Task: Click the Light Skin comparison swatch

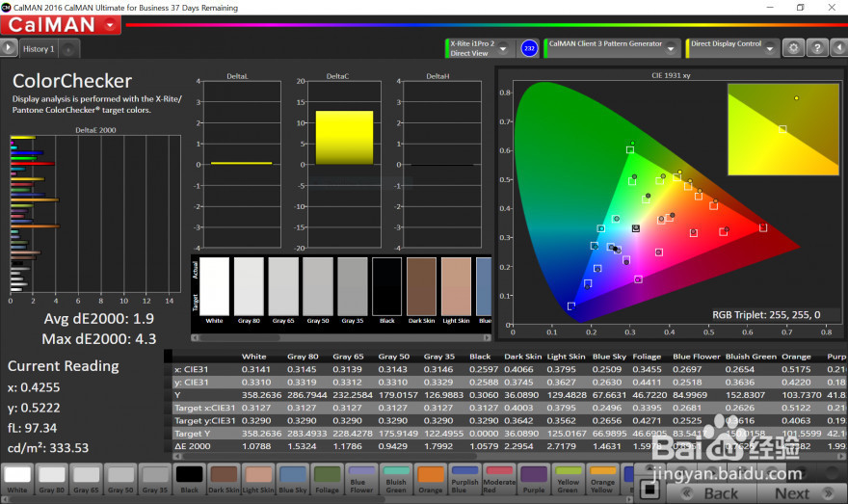Action: [x=456, y=286]
